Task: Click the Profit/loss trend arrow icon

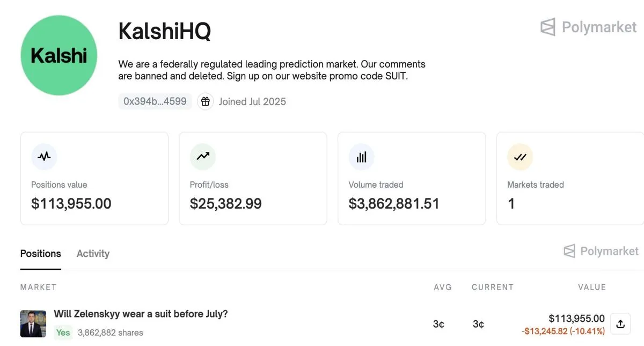Action: [203, 157]
